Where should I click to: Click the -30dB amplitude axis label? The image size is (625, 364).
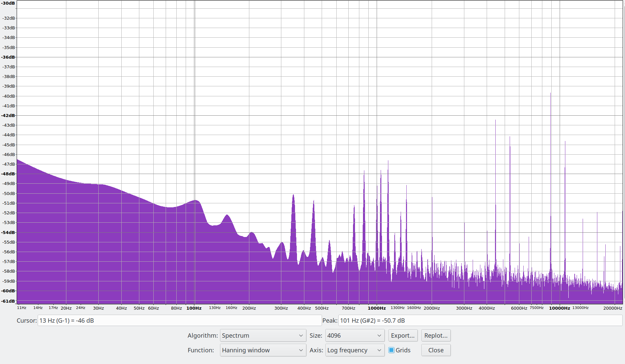(x=8, y=3)
